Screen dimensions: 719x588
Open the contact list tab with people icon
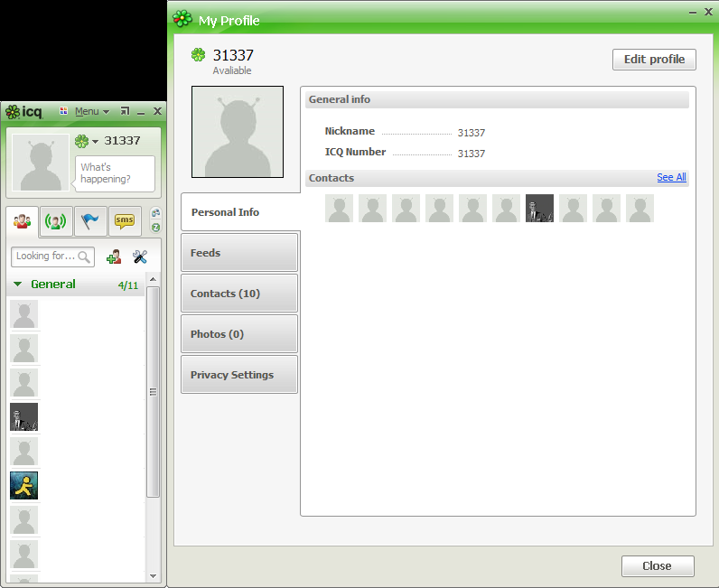pos(22,221)
